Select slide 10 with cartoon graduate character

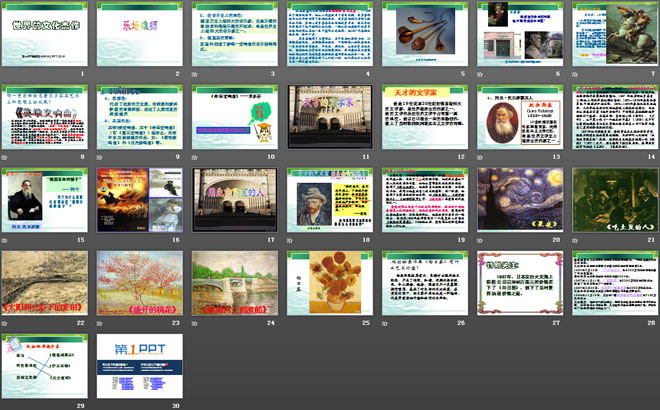(235, 117)
